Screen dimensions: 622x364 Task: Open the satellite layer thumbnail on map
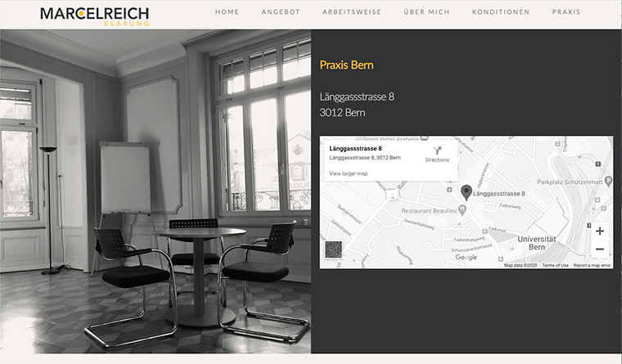coord(333,249)
